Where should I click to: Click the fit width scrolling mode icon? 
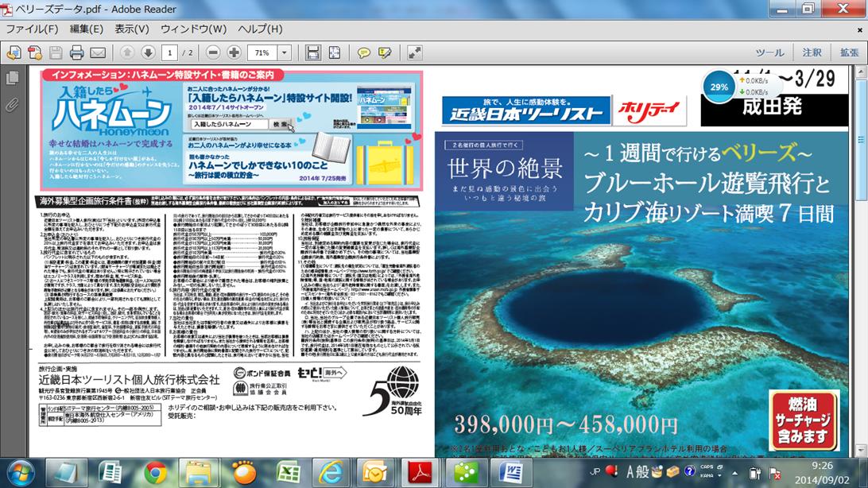point(313,52)
